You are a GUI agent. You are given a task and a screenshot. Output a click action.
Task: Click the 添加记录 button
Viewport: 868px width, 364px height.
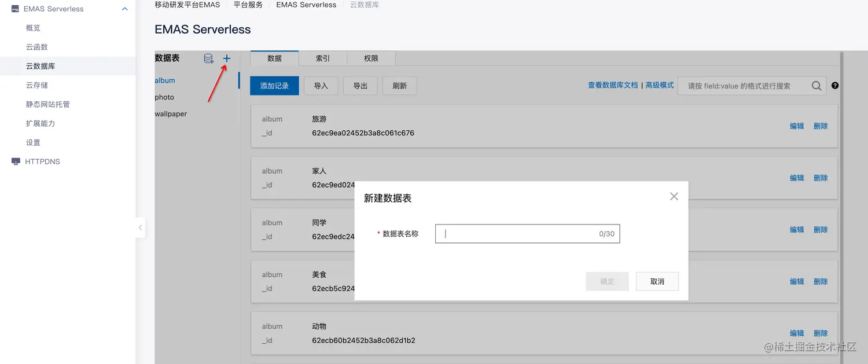click(x=274, y=86)
